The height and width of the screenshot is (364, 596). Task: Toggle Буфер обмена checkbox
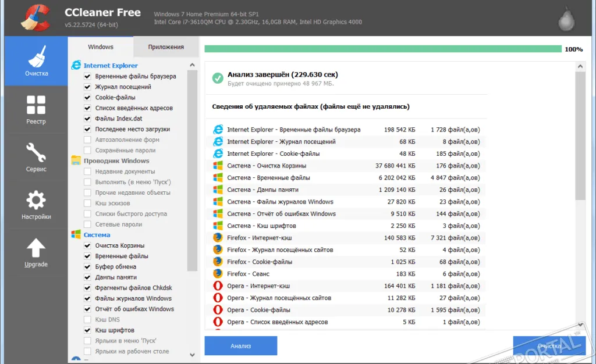(x=87, y=267)
